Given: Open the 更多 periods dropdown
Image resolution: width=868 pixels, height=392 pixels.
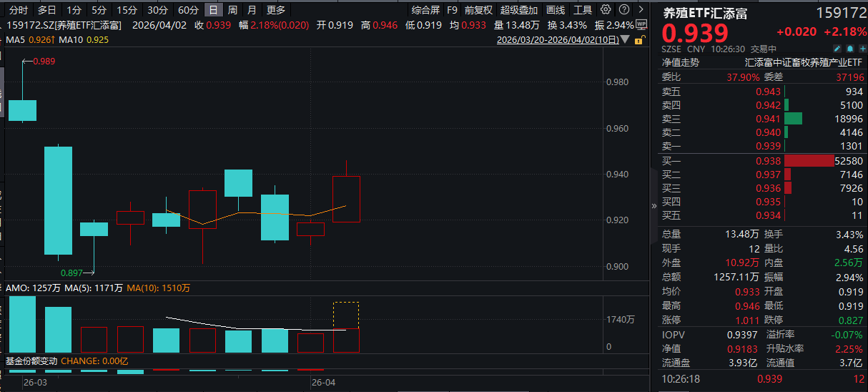Looking at the screenshot, I should point(276,10).
